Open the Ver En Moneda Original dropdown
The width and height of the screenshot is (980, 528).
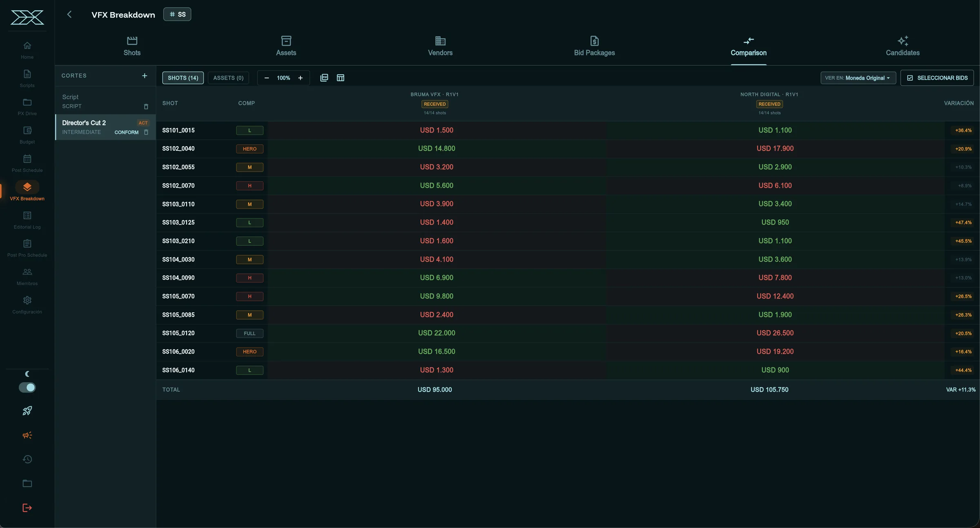858,78
